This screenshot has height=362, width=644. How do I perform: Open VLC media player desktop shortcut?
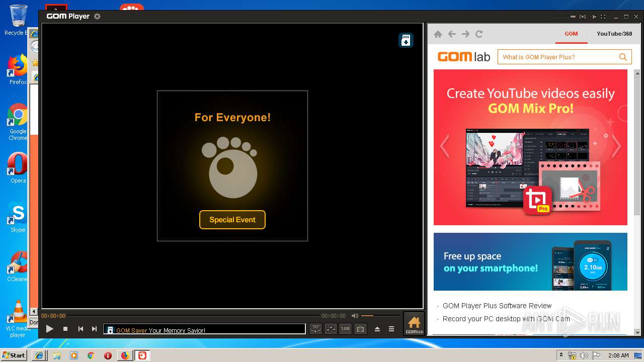18,319
